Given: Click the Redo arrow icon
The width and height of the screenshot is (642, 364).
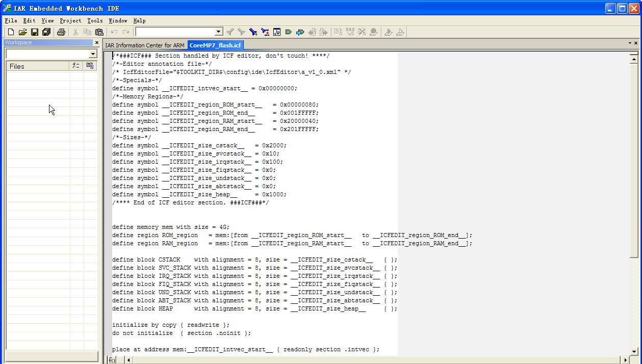Looking at the screenshot, I should click(x=126, y=32).
